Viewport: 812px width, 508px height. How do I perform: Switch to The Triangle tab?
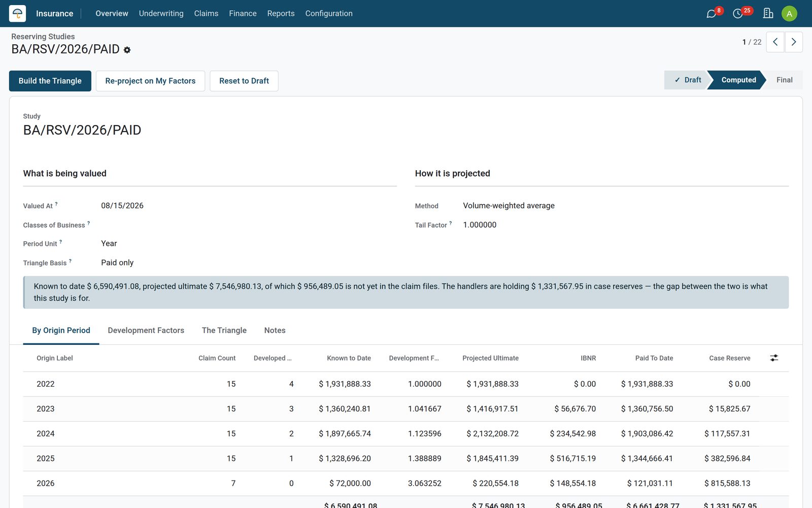coord(224,330)
